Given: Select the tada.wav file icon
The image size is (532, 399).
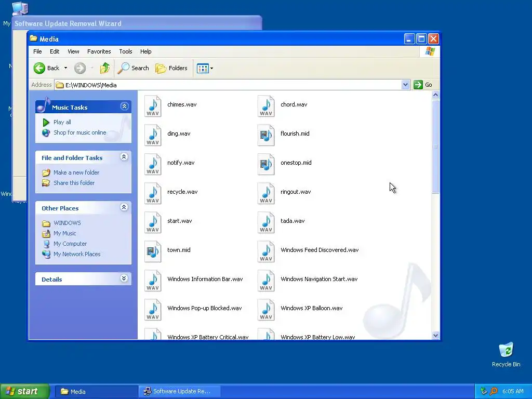Looking at the screenshot, I should click(x=266, y=223).
